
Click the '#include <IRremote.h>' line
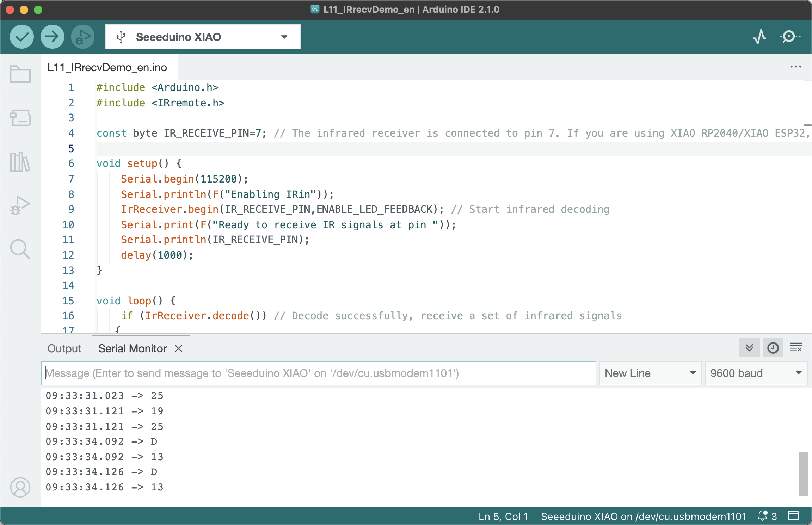[x=160, y=103]
